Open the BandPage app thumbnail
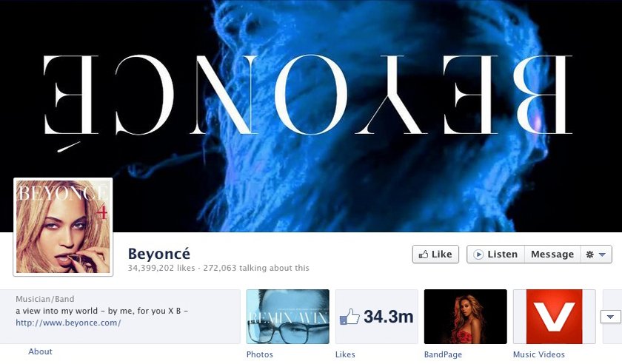This screenshot has width=622, height=364. [465, 317]
